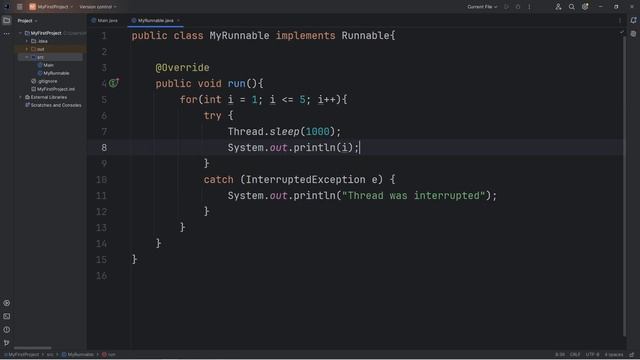Click the implemented-method gutter icon on line 4

tap(114, 83)
